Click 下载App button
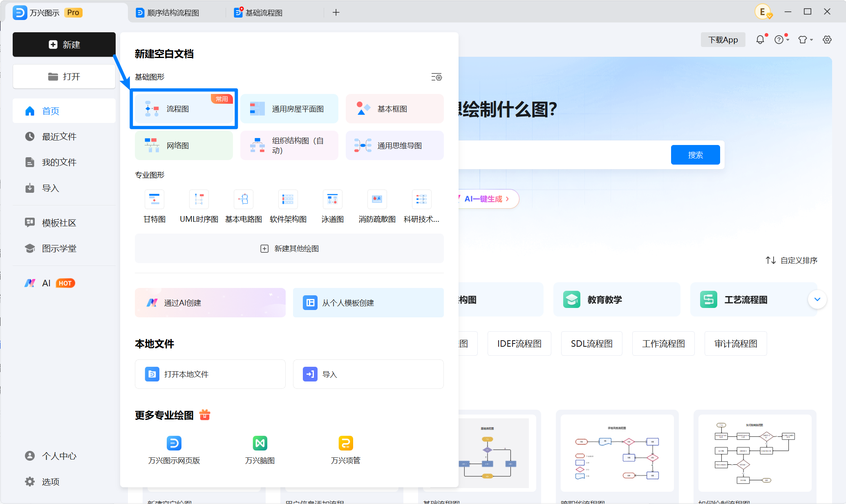The width and height of the screenshot is (846, 504). 723,40
